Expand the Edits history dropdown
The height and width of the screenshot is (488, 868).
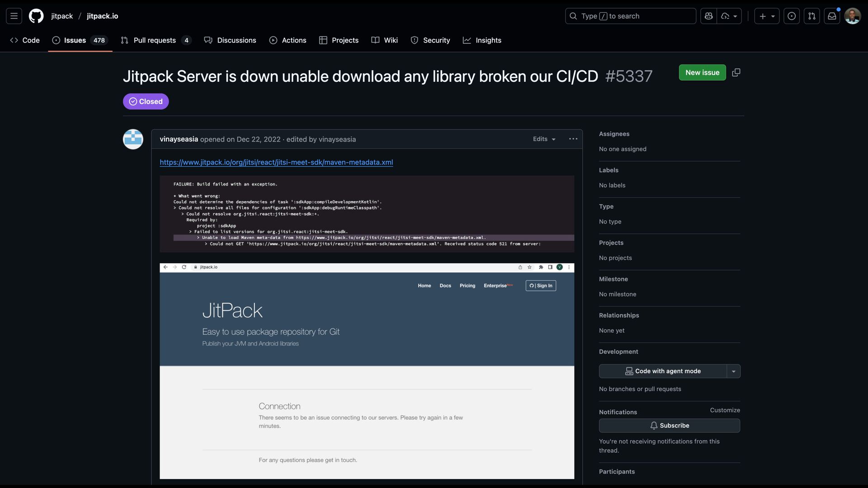point(544,139)
